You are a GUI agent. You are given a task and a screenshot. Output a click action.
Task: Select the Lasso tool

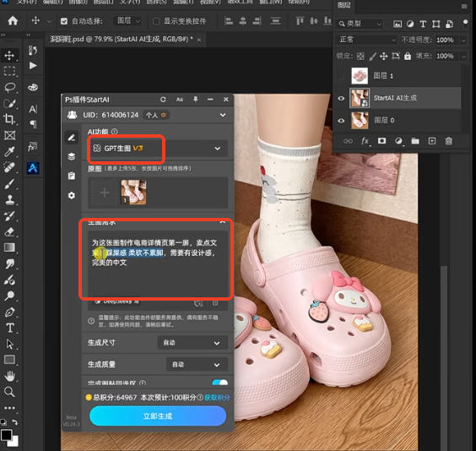[x=9, y=87]
